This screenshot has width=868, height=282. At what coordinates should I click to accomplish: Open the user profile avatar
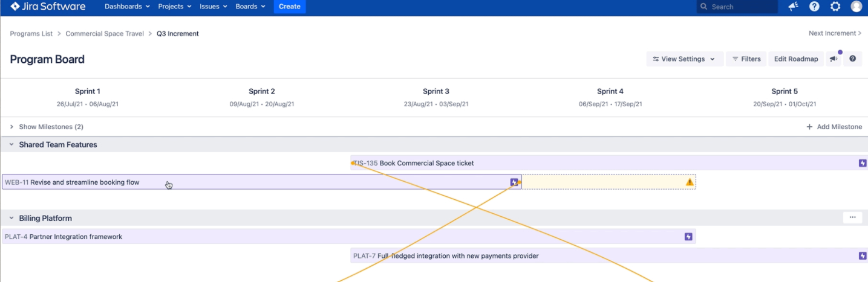coord(857,7)
